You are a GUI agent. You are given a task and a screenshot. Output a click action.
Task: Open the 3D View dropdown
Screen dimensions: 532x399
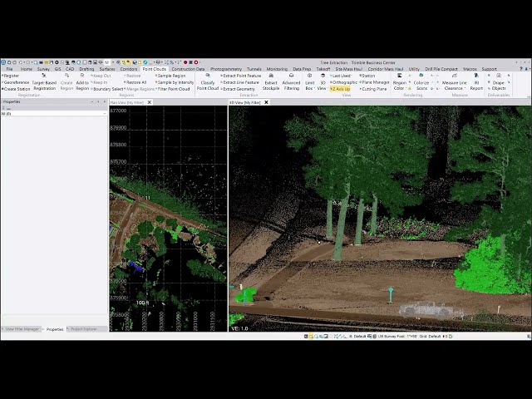click(323, 82)
